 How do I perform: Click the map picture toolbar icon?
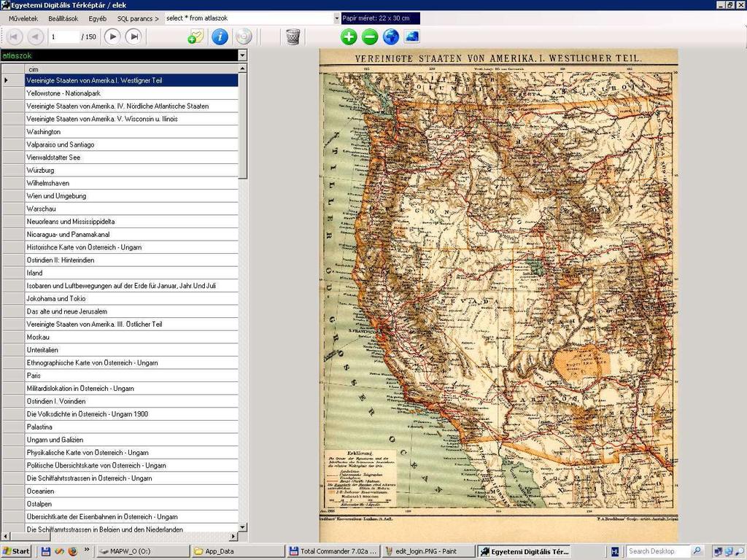[x=412, y=36]
